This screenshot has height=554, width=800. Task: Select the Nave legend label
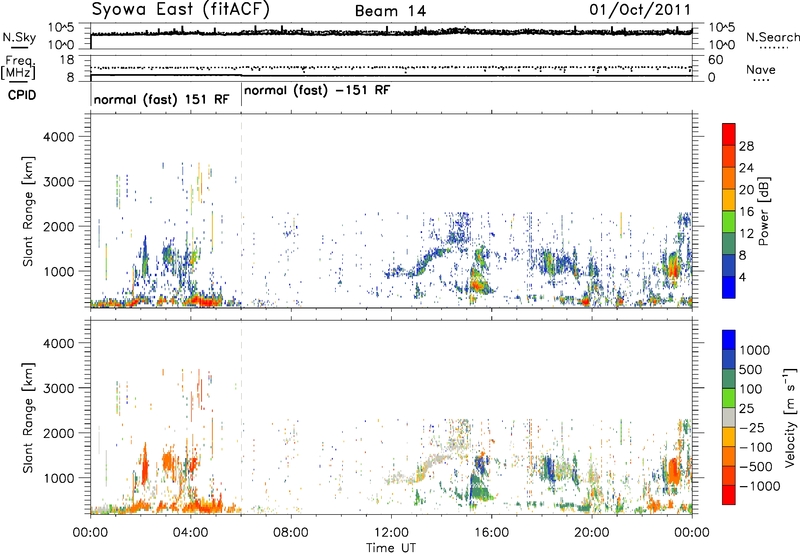761,70
